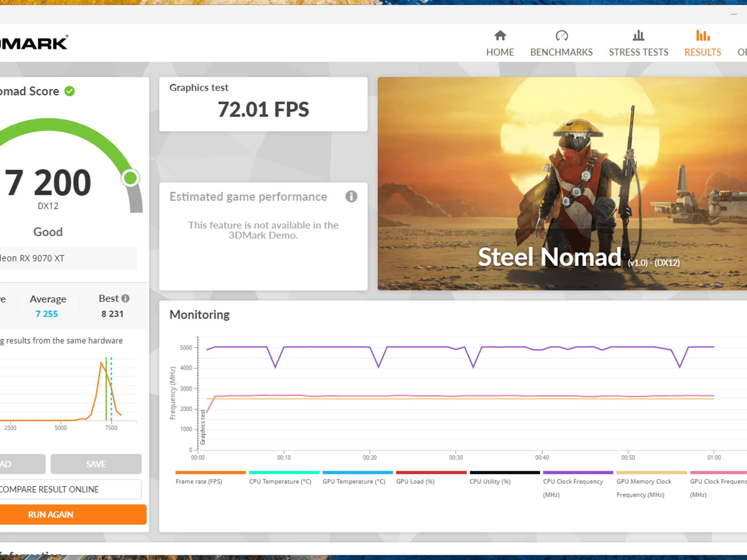Click the 72.01 FPS graphics test value
This screenshot has height=560, width=747.
pos(263,109)
